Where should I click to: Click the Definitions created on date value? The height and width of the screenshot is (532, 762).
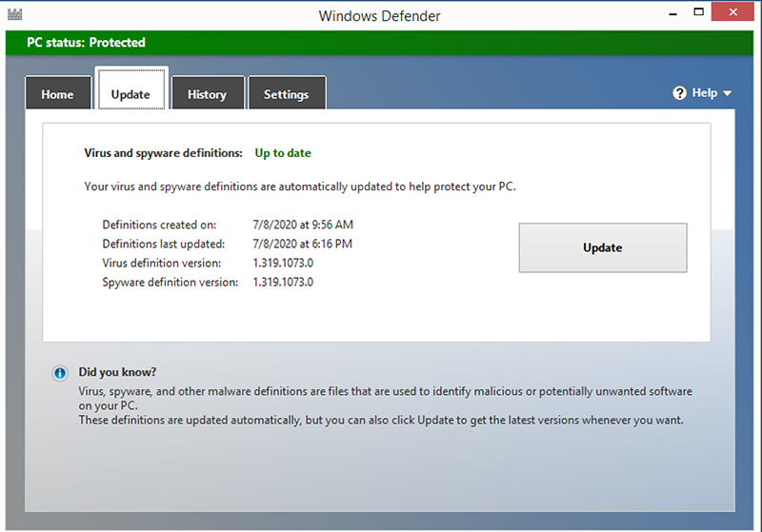303,225
